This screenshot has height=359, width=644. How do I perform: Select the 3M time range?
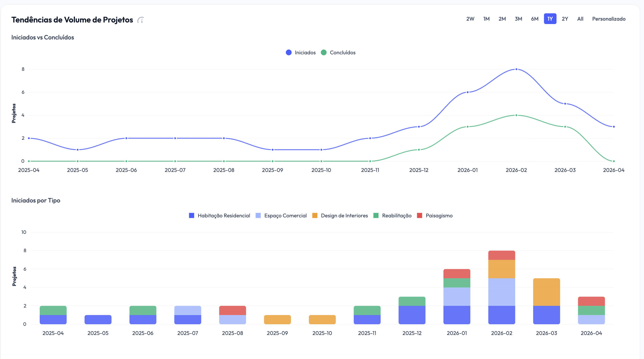pyautogui.click(x=518, y=19)
